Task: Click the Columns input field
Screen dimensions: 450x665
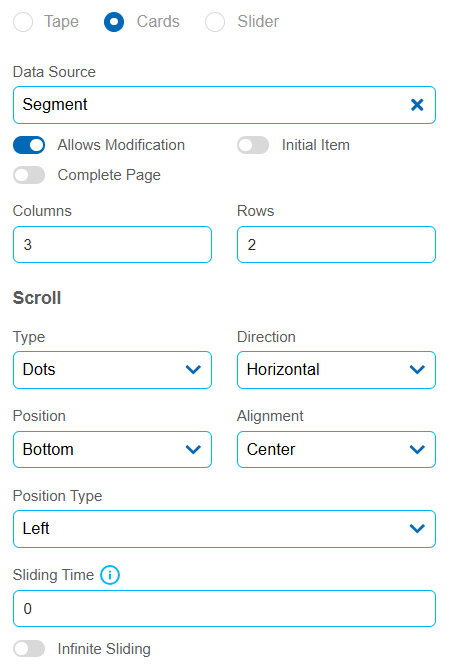Action: (x=112, y=245)
